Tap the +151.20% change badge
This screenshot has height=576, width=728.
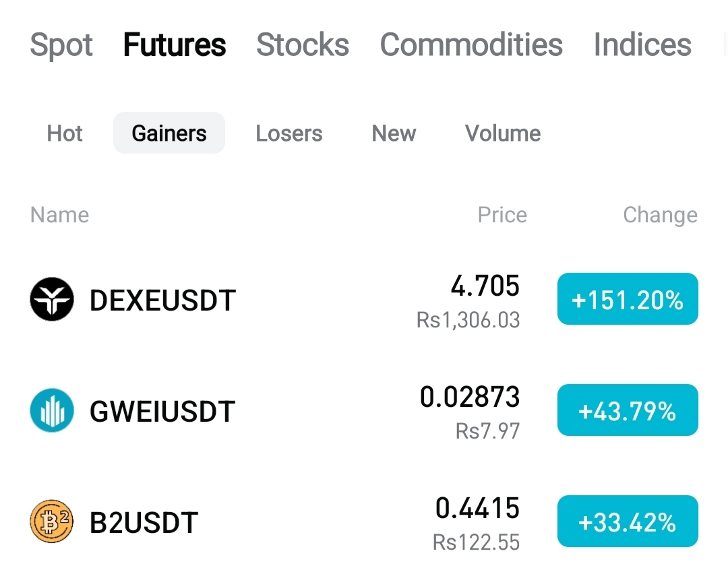tap(628, 299)
